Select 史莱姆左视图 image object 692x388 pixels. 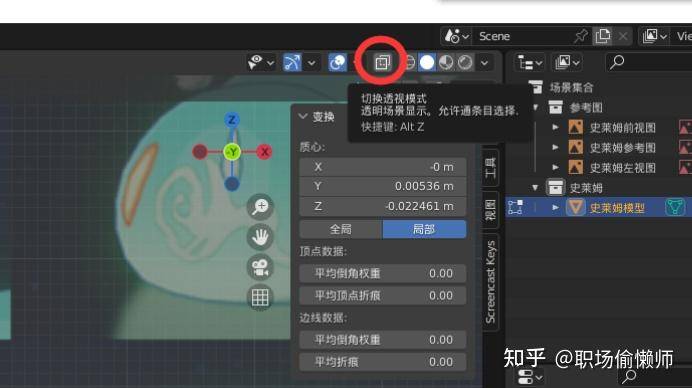[623, 167]
